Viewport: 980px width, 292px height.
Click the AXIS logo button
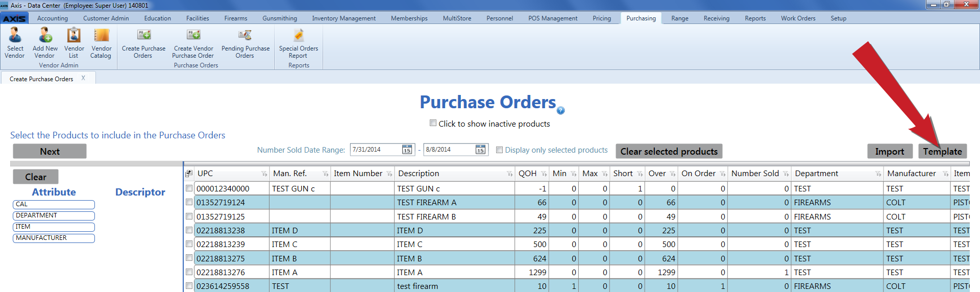(14, 18)
